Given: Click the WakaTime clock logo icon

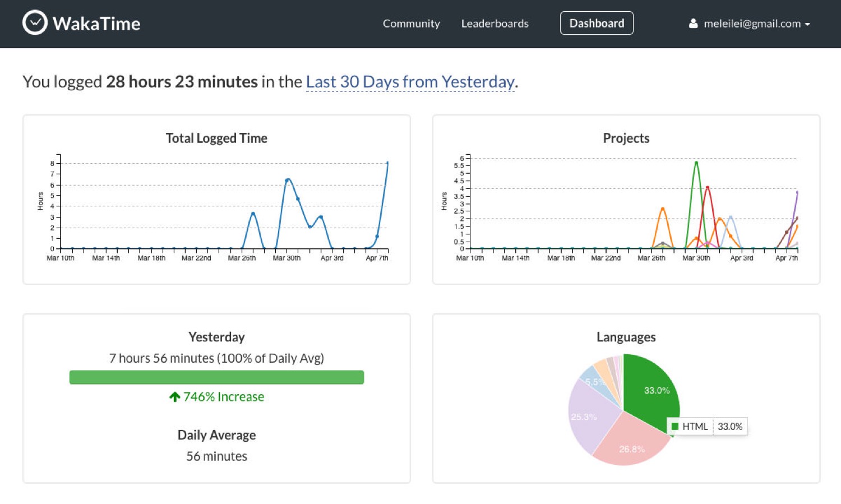Looking at the screenshot, I should pyautogui.click(x=35, y=23).
